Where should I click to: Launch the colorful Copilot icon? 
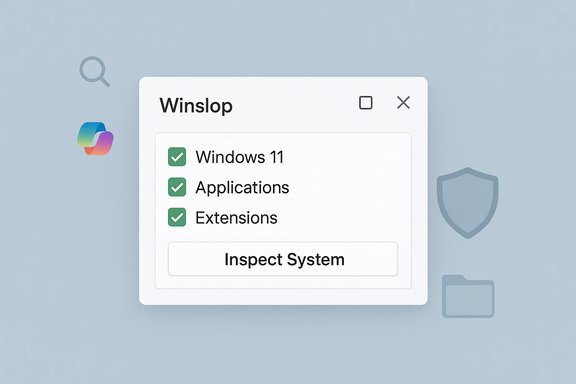96,139
